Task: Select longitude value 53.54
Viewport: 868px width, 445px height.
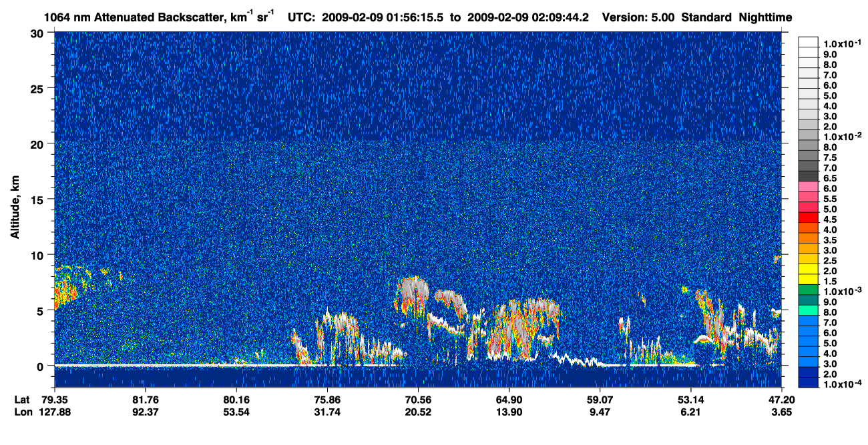Action: (236, 412)
